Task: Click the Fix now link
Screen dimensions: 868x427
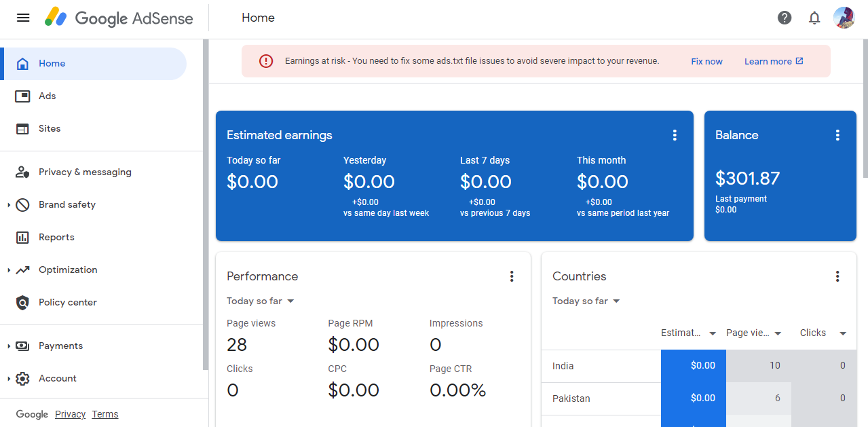Action: click(706, 61)
